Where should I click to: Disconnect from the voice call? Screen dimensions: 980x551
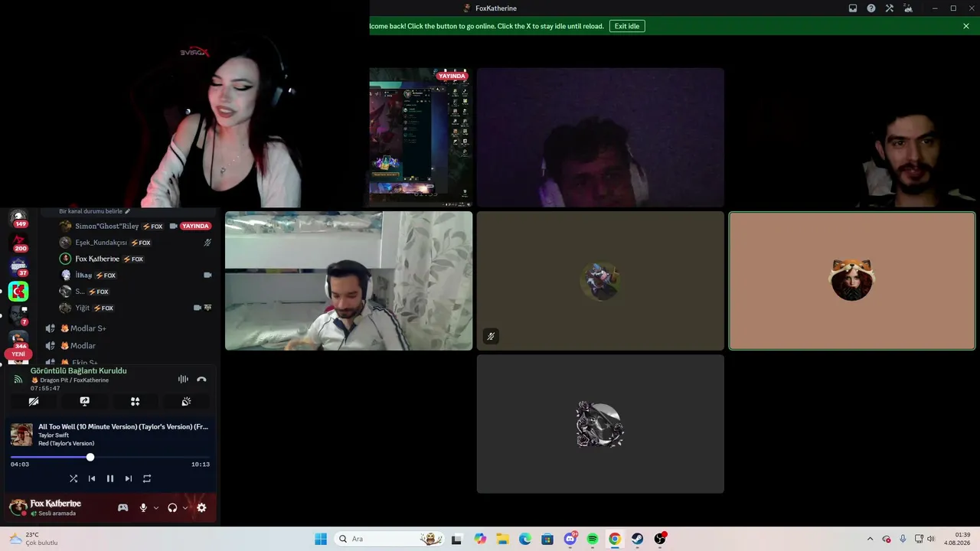pos(201,379)
